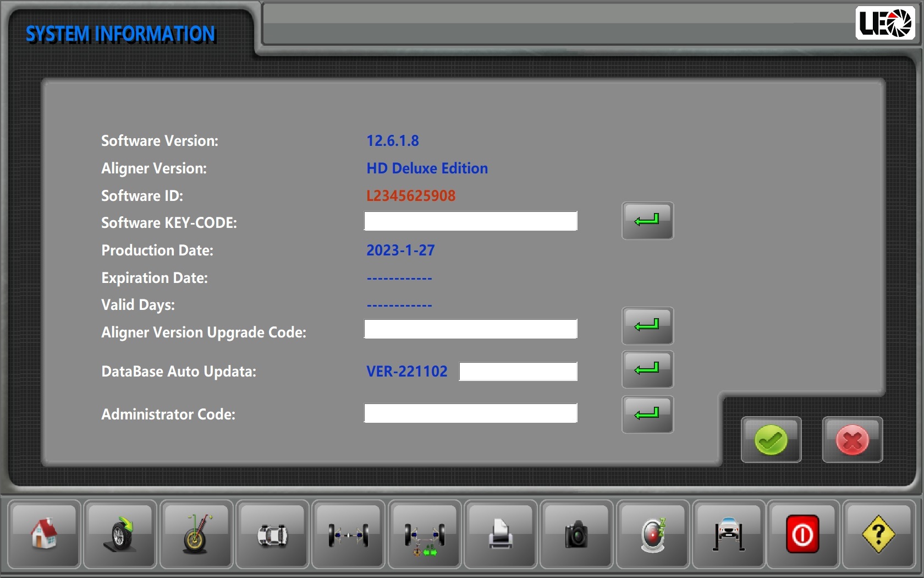Open the caster swing measurement icon
Image resolution: width=924 pixels, height=578 pixels.
click(x=196, y=535)
